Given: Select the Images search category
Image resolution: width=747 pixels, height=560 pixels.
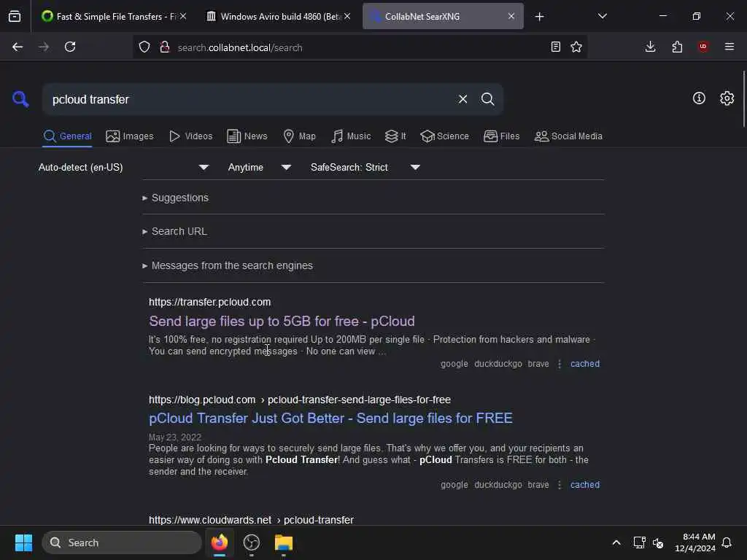Looking at the screenshot, I should click(130, 136).
